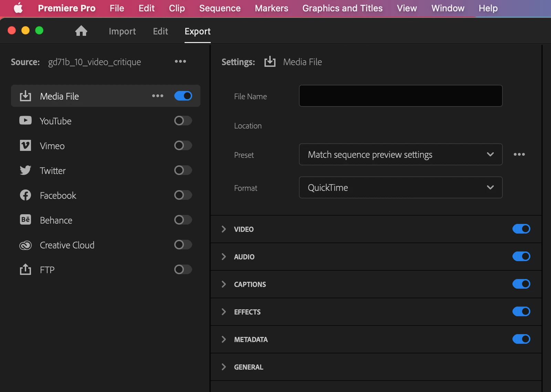Expand the VIDEO section

(x=224, y=229)
